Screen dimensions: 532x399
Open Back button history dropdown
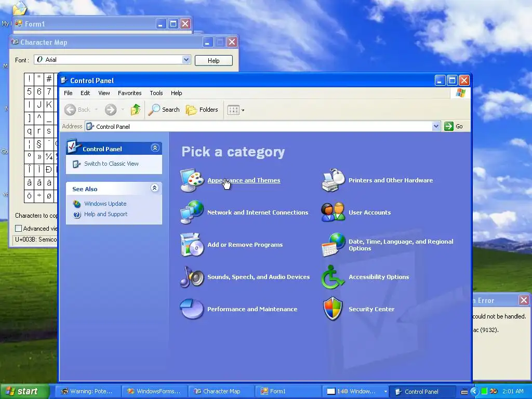[96, 110]
